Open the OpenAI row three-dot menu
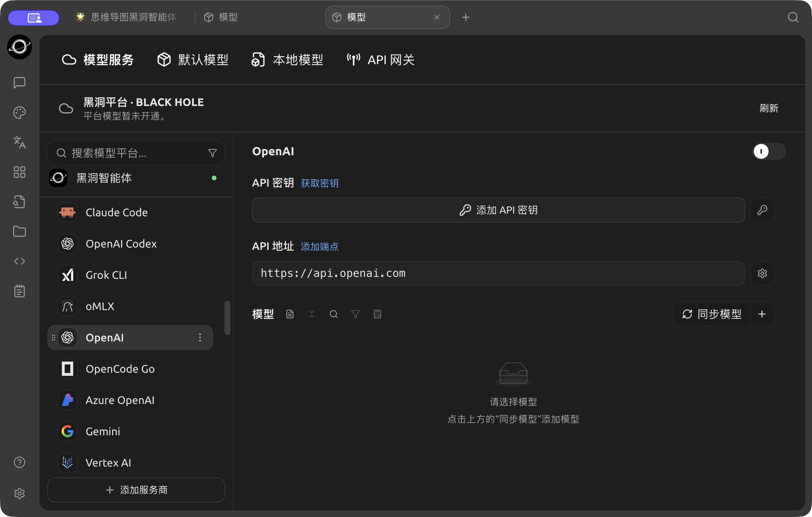812x517 pixels. (x=200, y=337)
